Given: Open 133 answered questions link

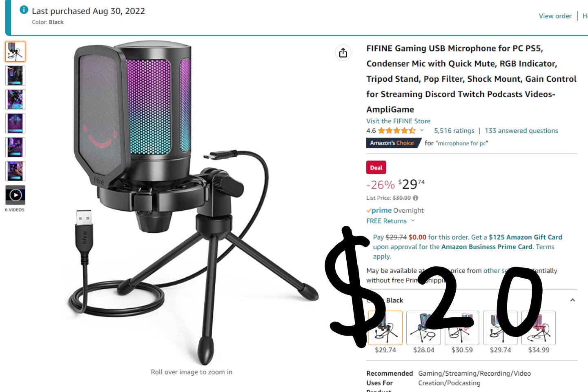Looking at the screenshot, I should tap(521, 131).
